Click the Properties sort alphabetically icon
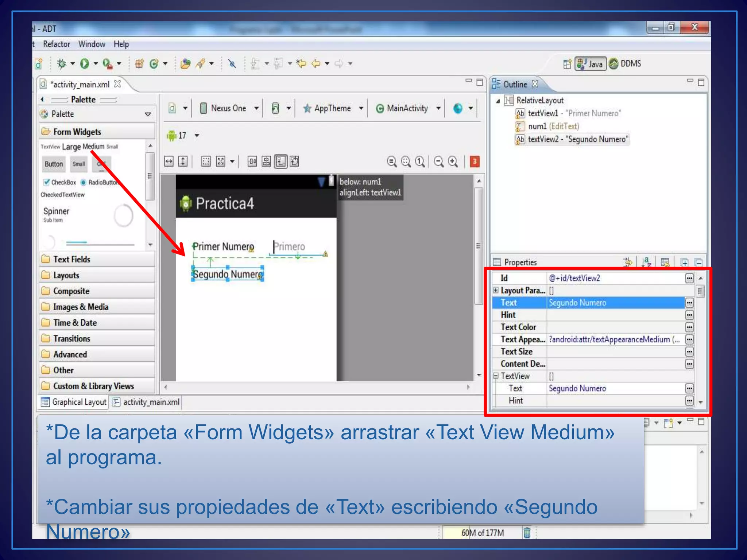 (646, 262)
